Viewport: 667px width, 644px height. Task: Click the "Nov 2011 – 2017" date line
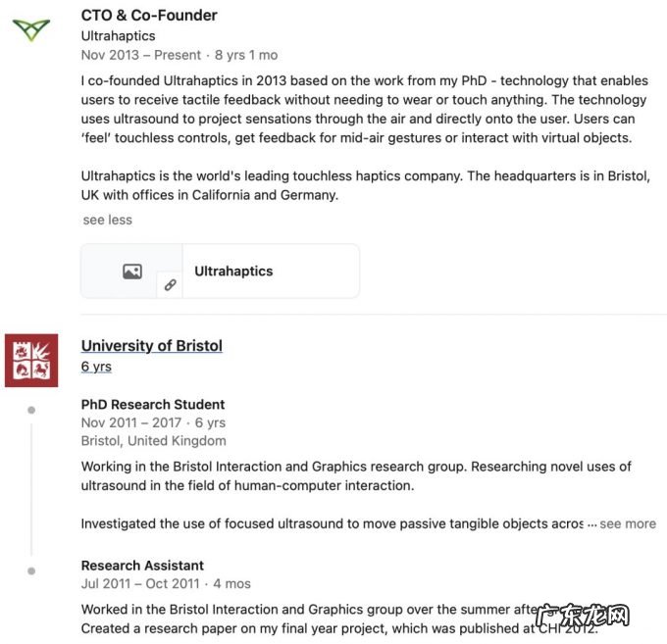(131, 422)
